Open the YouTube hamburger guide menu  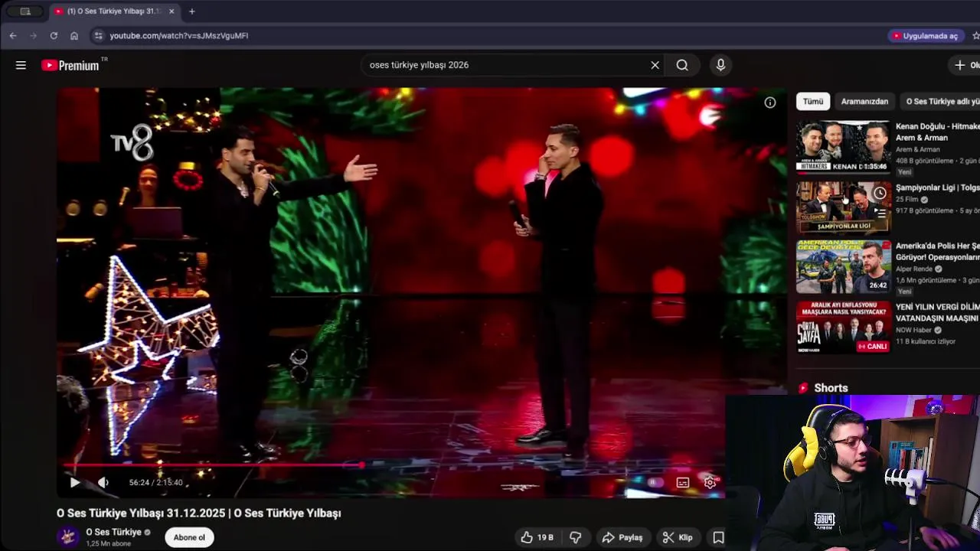click(x=21, y=65)
